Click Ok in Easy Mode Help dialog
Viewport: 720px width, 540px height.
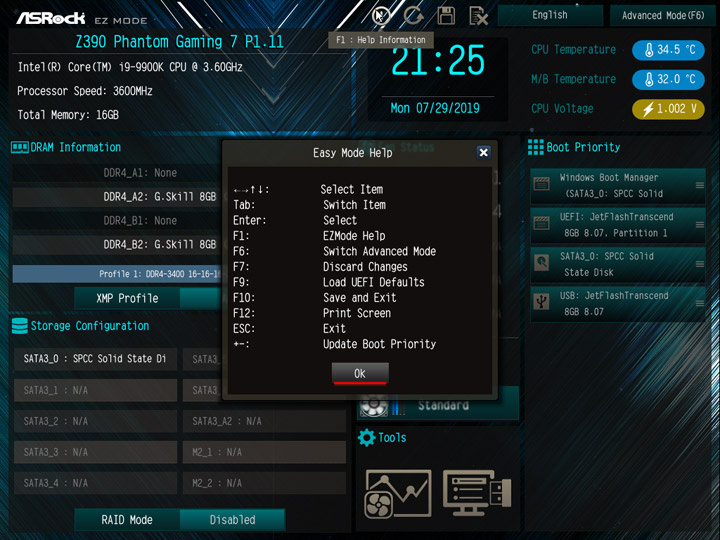coord(360,373)
